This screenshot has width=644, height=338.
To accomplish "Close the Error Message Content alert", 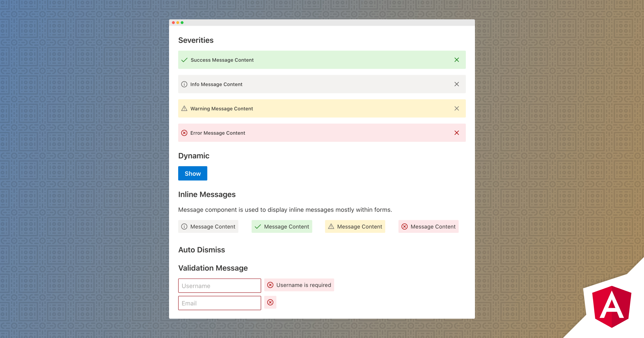I will click(457, 133).
